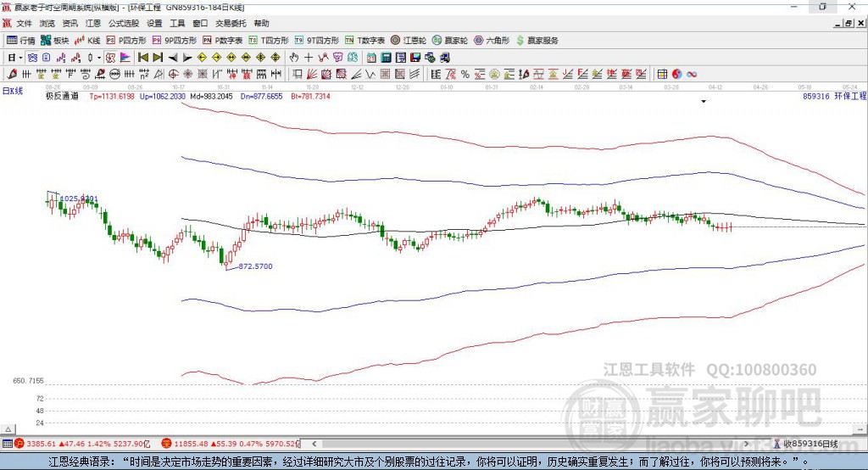Open the 帮助 menu
This screenshot has height=470, width=868.
point(261,23)
